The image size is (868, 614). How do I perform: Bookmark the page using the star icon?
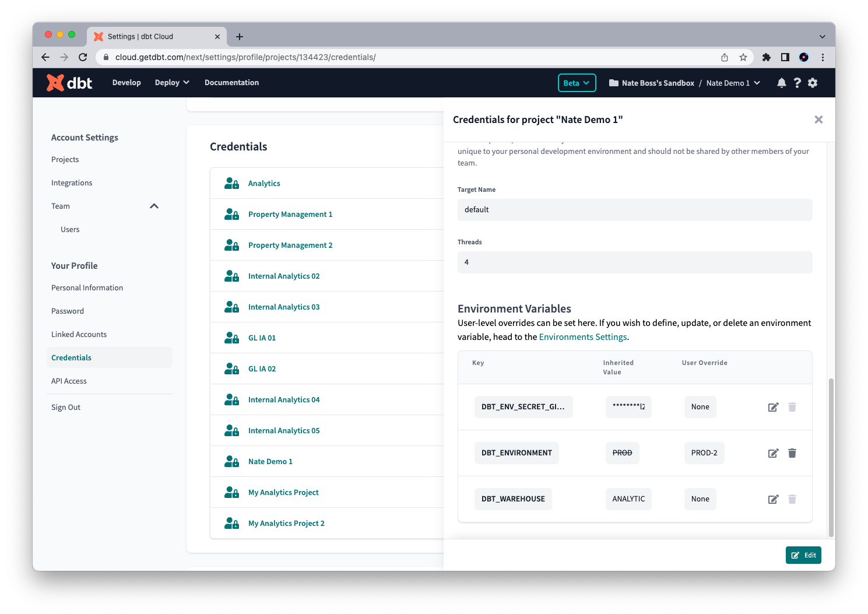tap(743, 57)
